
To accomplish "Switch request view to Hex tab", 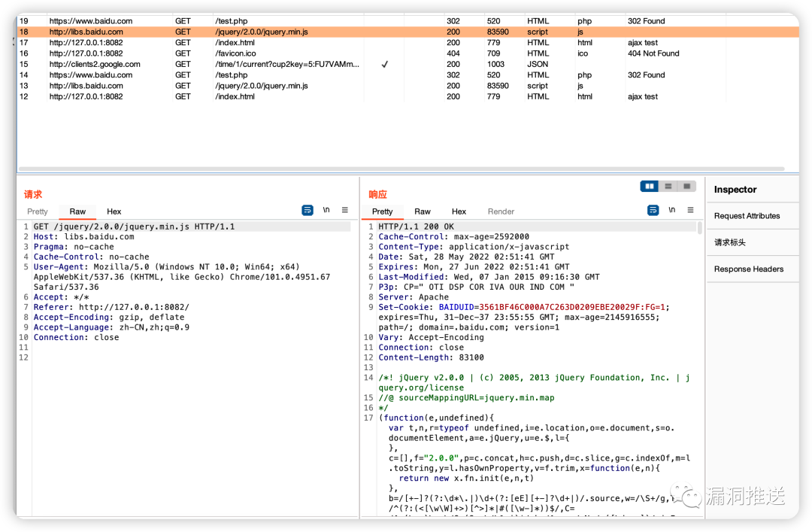I will pos(114,211).
